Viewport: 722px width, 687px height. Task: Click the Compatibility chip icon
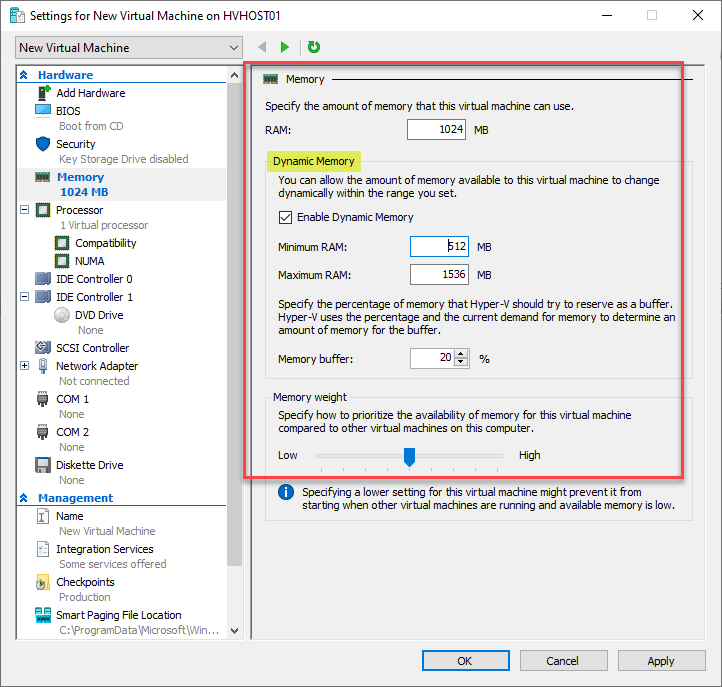(x=62, y=243)
